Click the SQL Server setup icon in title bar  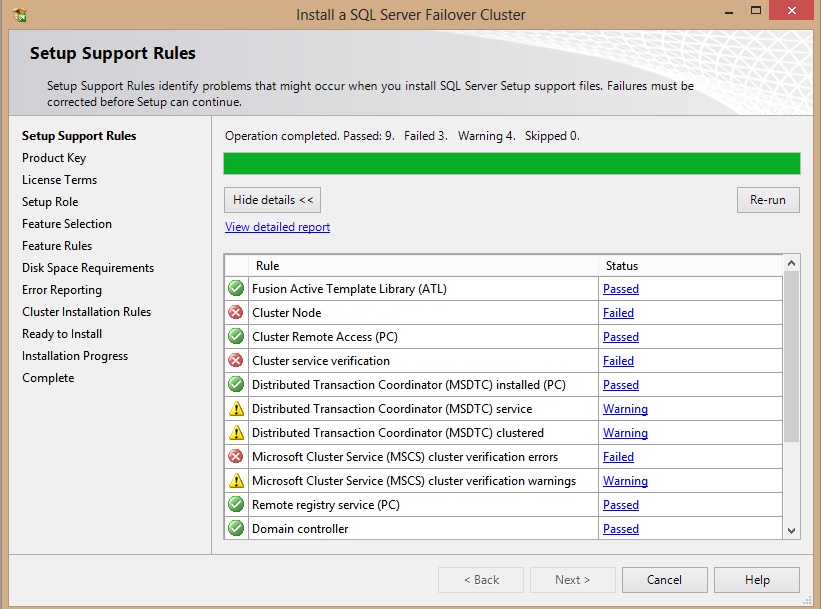pos(19,15)
